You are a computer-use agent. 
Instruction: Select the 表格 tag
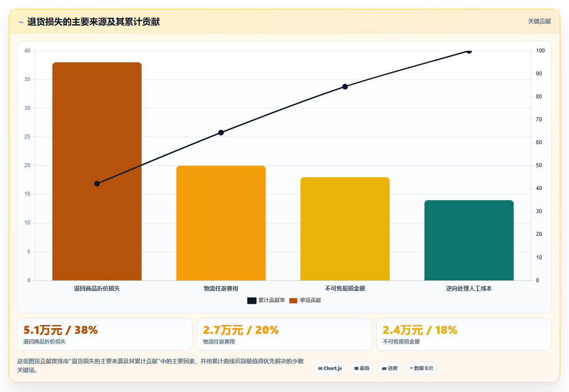(x=362, y=368)
